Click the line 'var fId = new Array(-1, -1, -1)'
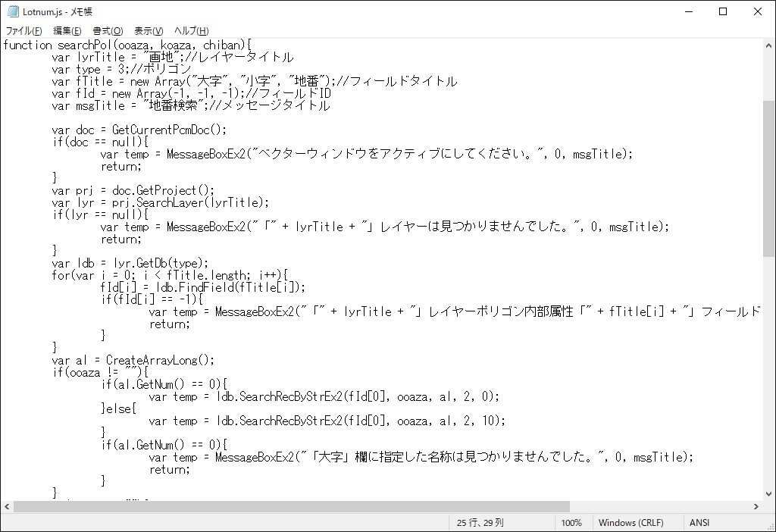Image resolution: width=776 pixels, height=532 pixels. click(191, 93)
